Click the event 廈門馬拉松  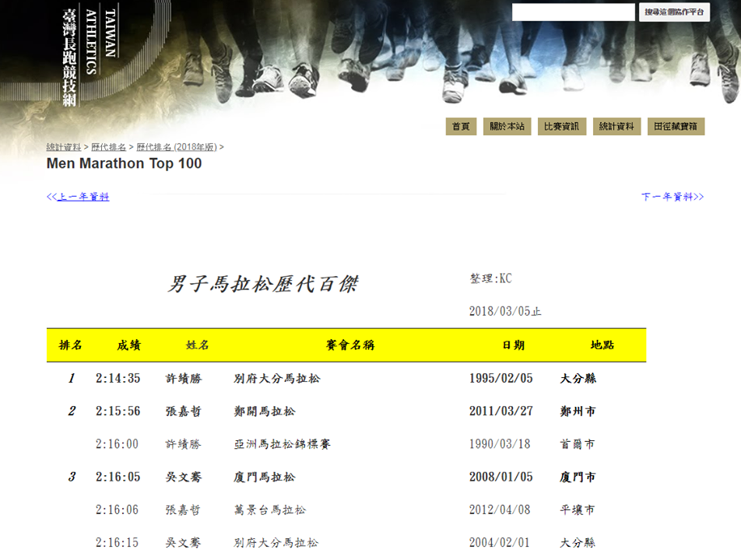coord(265,477)
